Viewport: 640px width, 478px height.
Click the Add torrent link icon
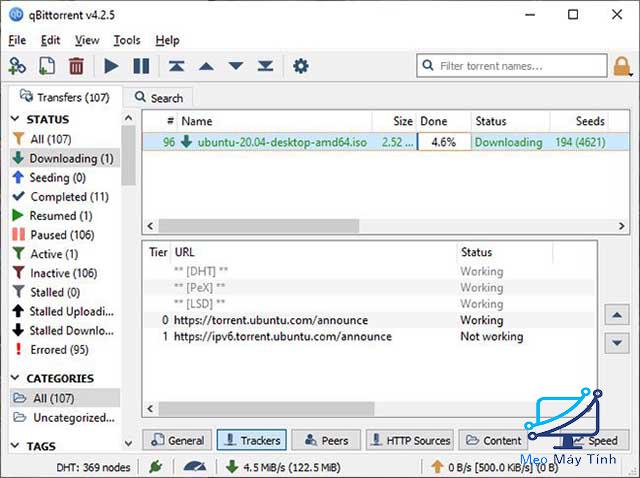pos(17,66)
